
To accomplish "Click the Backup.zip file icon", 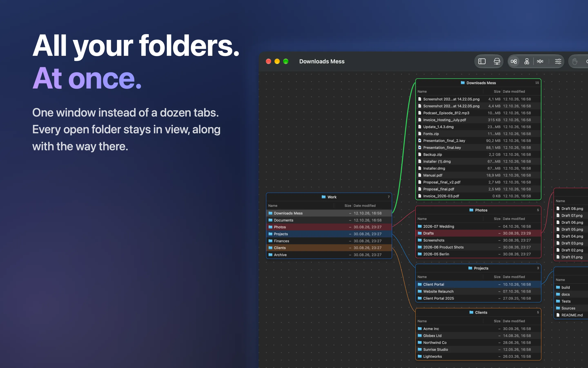I will (x=419, y=155).
